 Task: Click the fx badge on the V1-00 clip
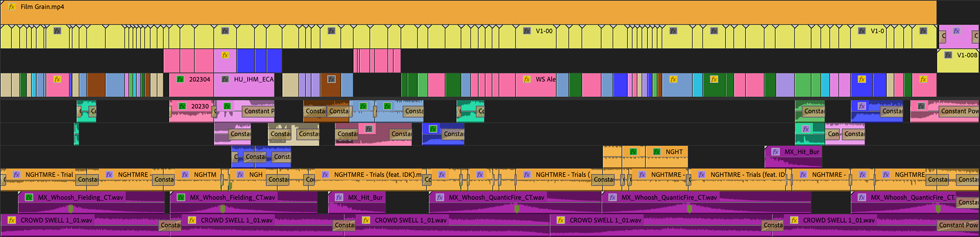[x=527, y=31]
